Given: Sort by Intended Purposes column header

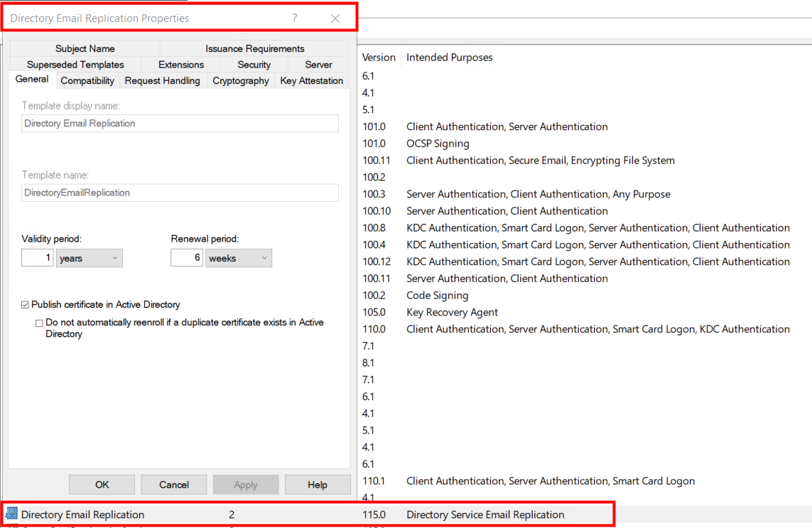Looking at the screenshot, I should click(x=449, y=57).
